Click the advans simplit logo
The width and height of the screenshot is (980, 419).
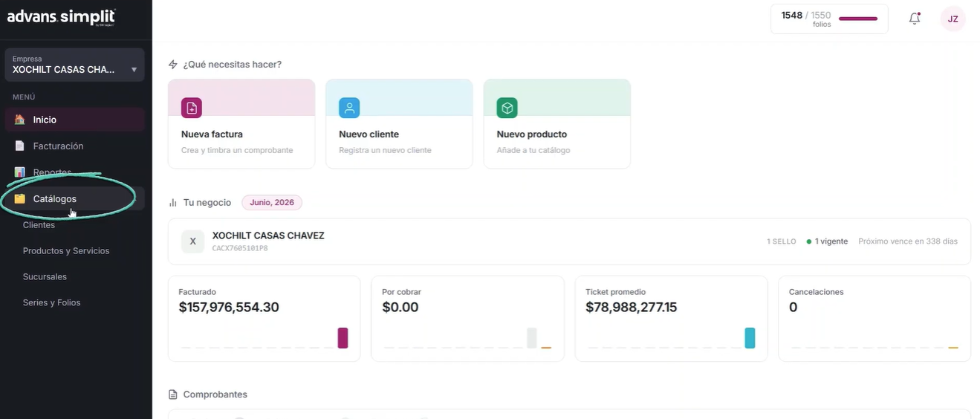click(61, 17)
